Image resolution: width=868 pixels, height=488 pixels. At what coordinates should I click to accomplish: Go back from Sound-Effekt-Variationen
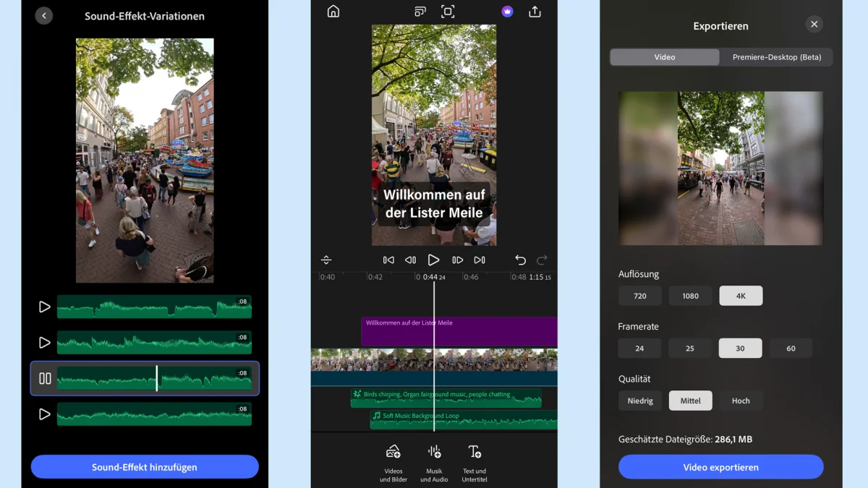(44, 16)
